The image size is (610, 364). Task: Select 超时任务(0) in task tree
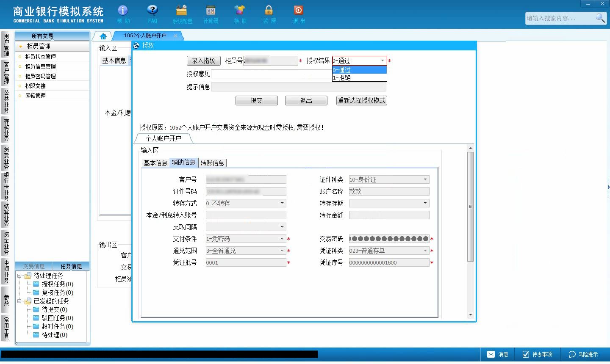click(x=57, y=326)
